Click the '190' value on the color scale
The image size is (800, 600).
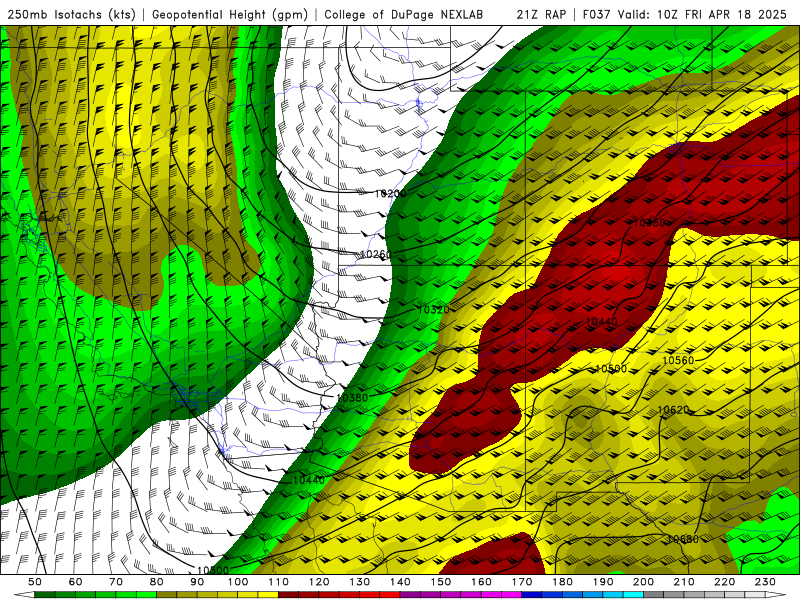pos(603,582)
